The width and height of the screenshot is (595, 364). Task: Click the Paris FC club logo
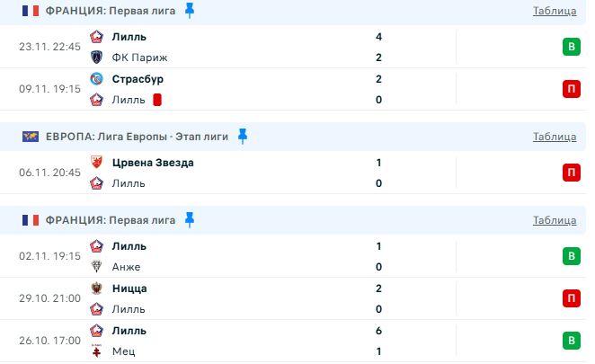97,58
